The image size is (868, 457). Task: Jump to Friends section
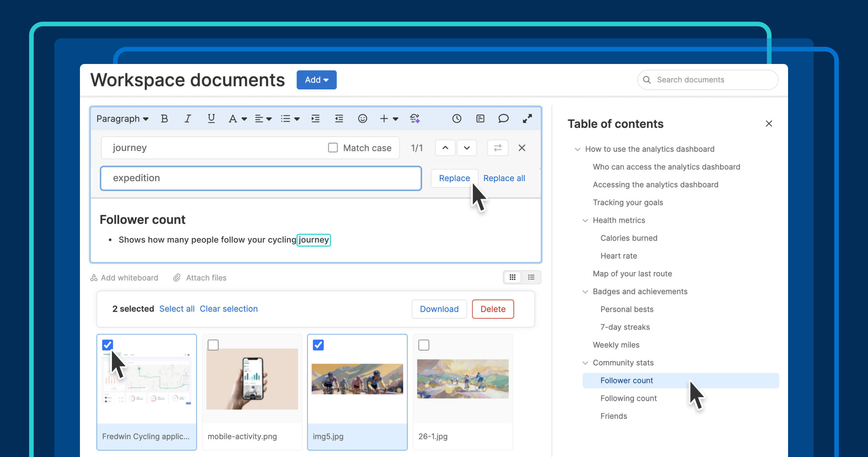pyautogui.click(x=614, y=416)
